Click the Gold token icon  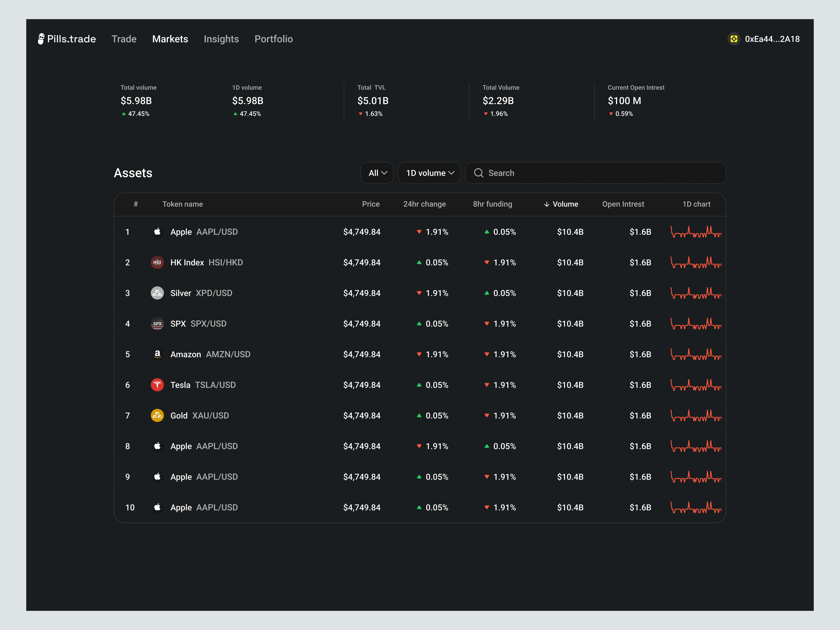point(157,415)
